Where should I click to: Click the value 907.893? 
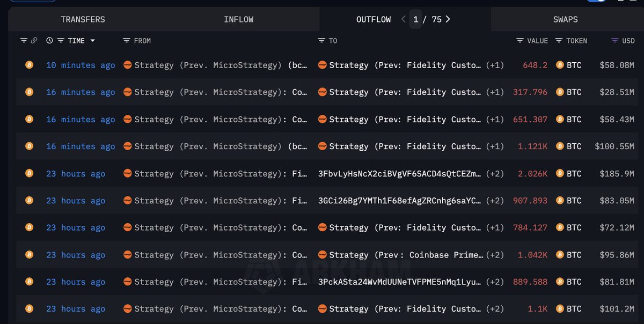(530, 200)
